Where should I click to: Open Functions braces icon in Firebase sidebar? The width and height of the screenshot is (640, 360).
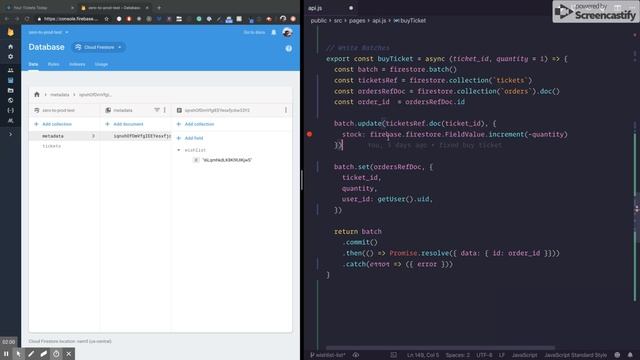(x=11, y=110)
